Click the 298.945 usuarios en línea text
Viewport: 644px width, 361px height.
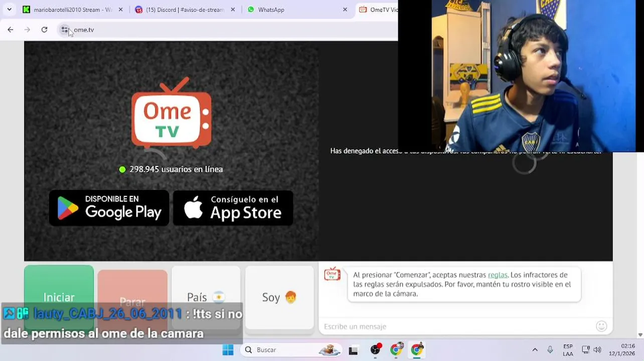point(176,169)
